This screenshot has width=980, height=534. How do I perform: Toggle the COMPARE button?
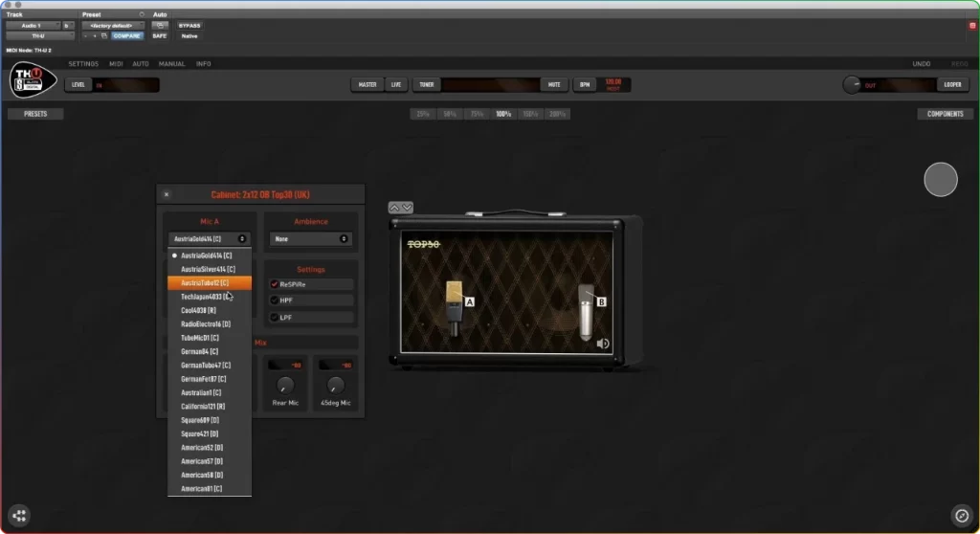click(x=127, y=36)
